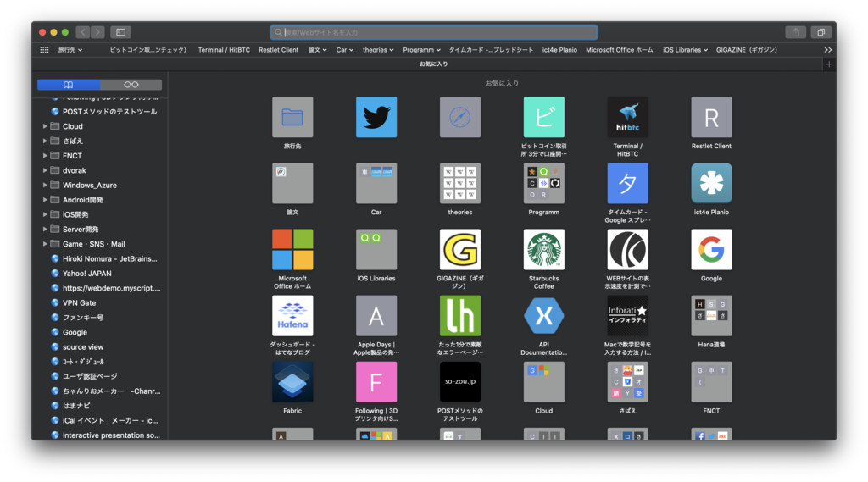Open the iOS Libraries folder tile

tap(376, 249)
